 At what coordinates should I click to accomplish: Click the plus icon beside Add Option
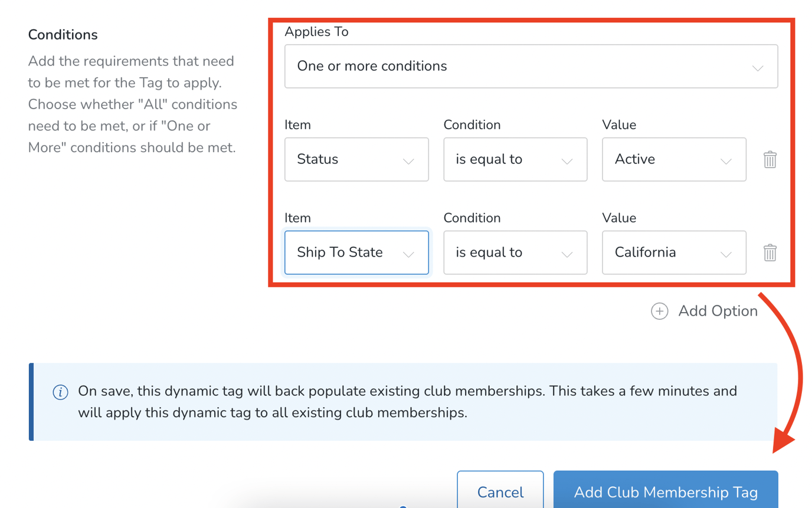click(659, 311)
